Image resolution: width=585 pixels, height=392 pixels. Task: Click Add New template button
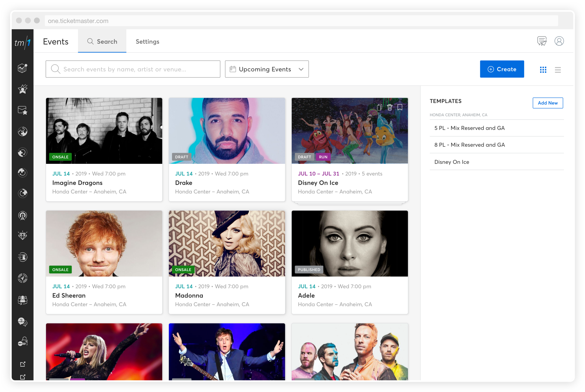548,103
